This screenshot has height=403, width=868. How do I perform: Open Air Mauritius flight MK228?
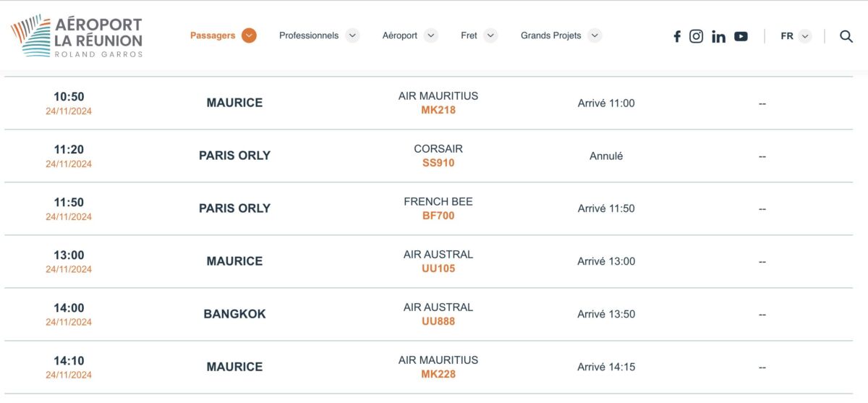pyautogui.click(x=438, y=375)
